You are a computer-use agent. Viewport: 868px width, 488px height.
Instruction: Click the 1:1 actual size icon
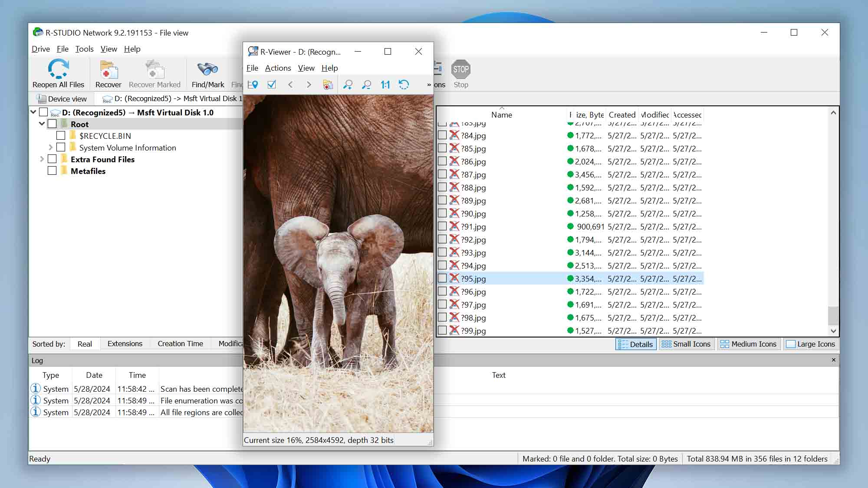pyautogui.click(x=385, y=85)
